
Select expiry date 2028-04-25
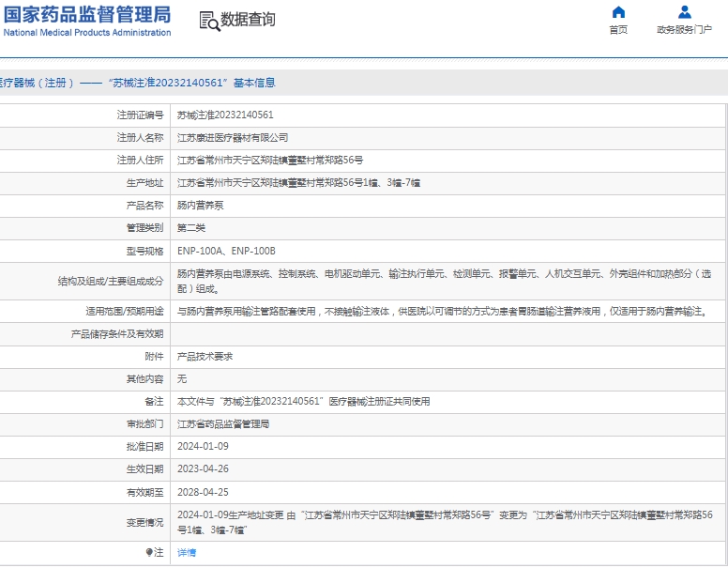203,492
